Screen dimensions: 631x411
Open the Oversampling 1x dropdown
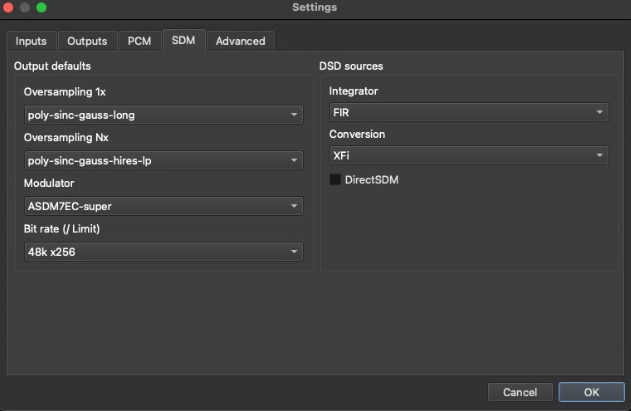(163, 115)
